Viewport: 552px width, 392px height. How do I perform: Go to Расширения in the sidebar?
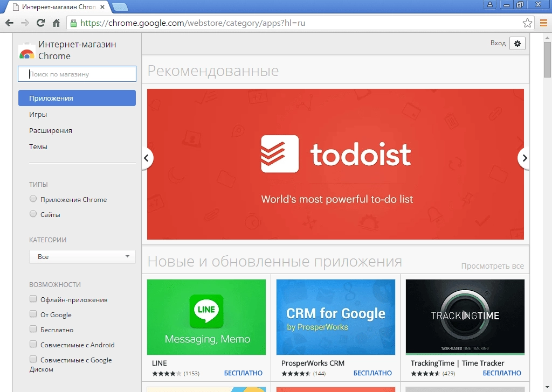51,131
